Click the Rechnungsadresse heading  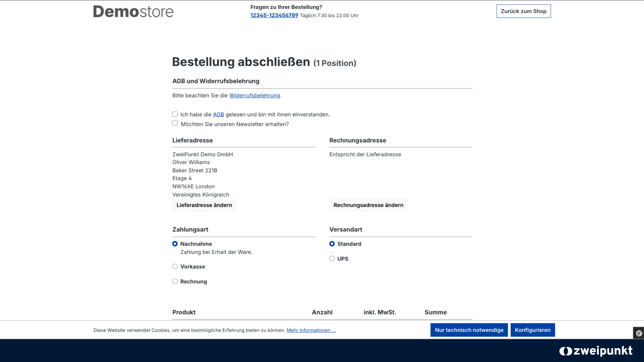point(358,140)
